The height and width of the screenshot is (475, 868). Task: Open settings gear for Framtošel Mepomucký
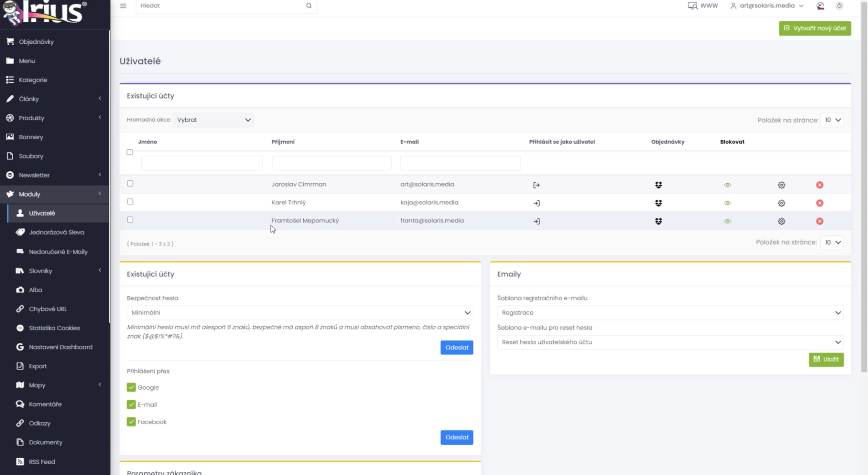[x=781, y=221]
